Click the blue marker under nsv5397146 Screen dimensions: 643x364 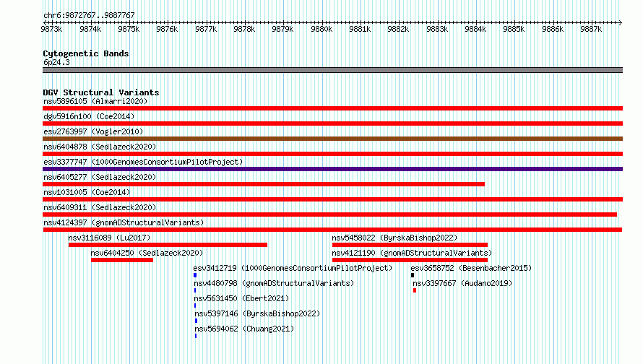tap(196, 321)
